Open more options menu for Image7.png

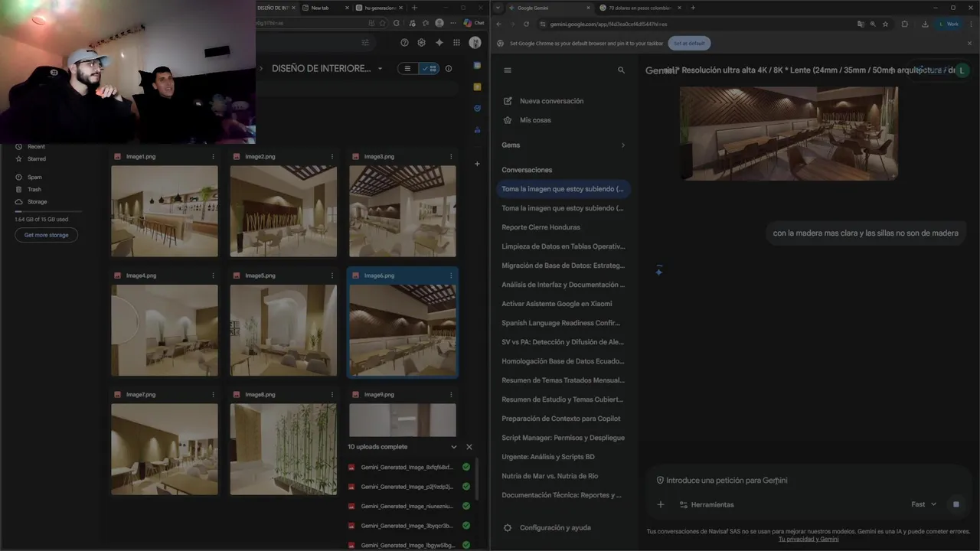pos(214,395)
